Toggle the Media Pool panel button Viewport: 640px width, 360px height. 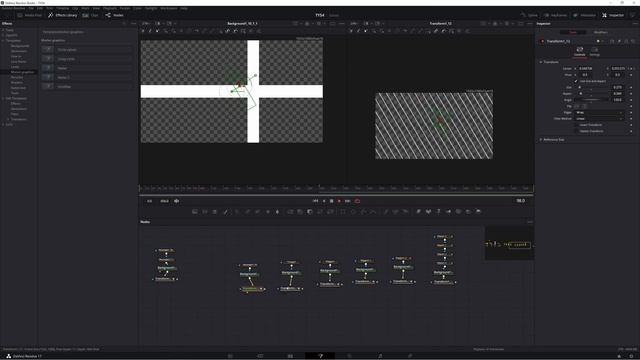[29, 15]
